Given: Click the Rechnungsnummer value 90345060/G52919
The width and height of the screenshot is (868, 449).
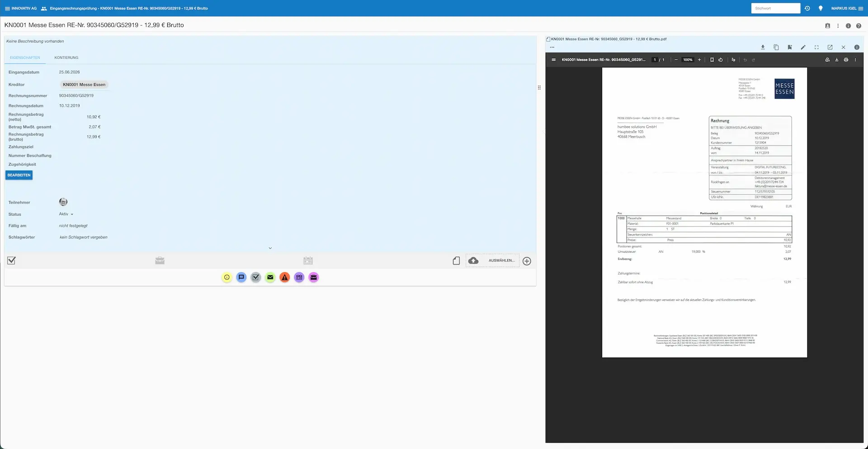Looking at the screenshot, I should click(76, 95).
